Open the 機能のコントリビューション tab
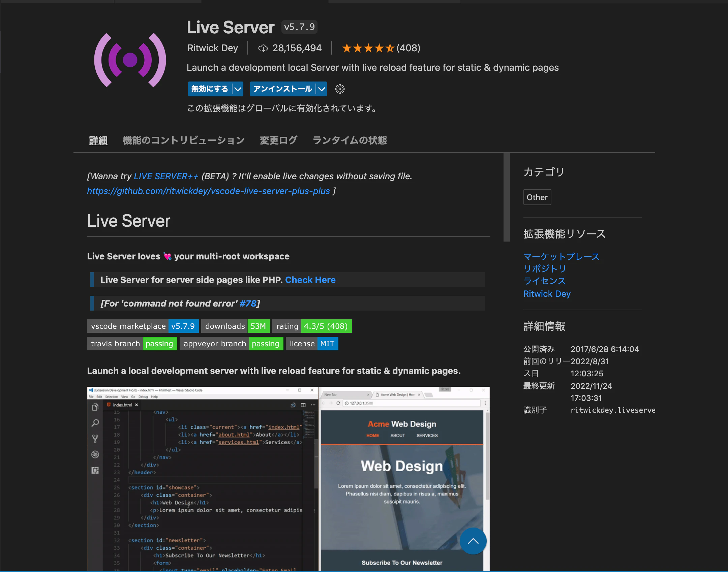 [184, 140]
